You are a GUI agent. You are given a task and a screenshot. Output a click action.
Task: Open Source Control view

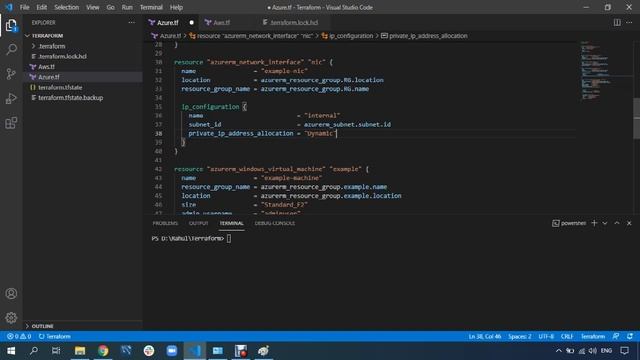(x=11, y=74)
